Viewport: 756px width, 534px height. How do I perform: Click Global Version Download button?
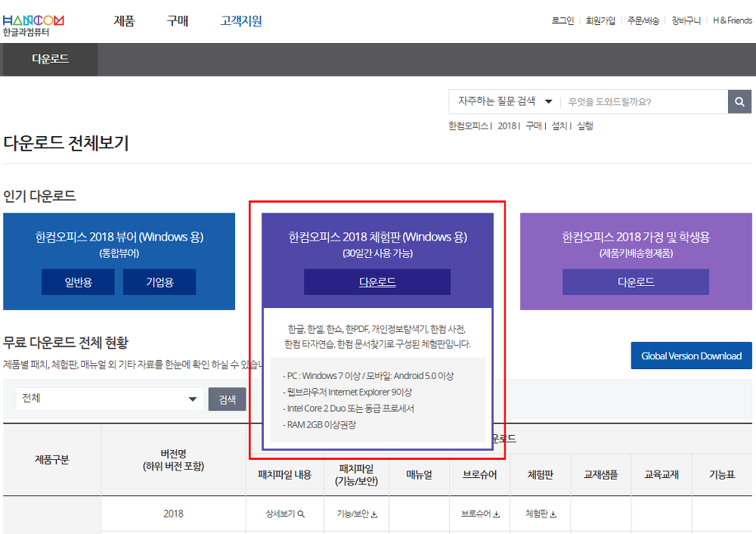point(692,355)
